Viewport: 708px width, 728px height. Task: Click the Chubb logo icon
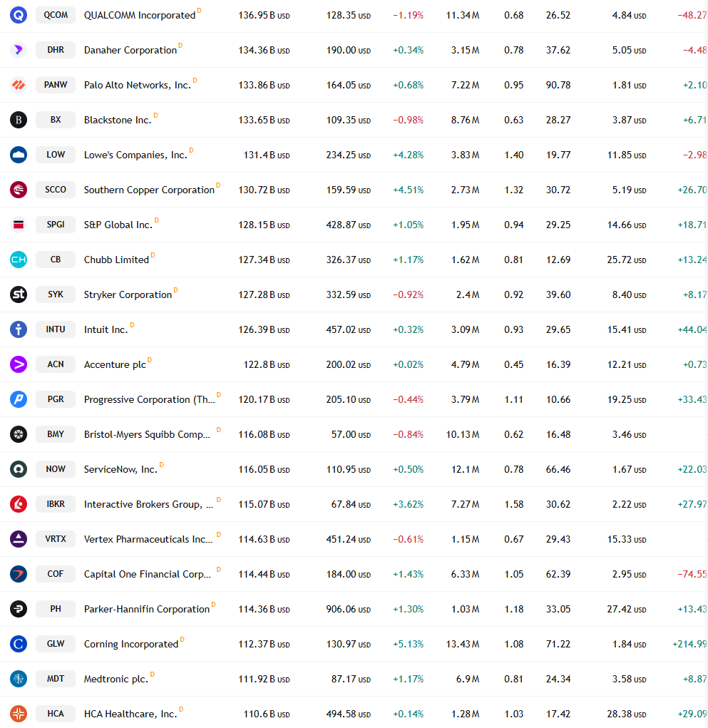point(19,260)
